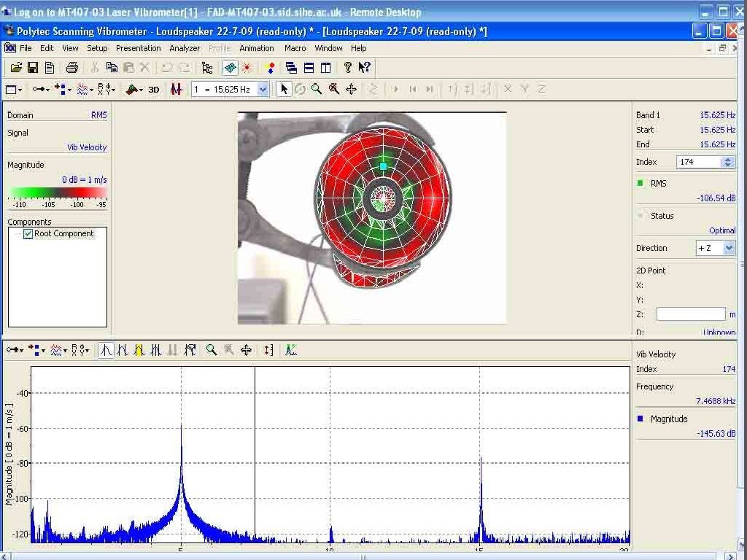Select the zoom magnifier tool in top toolbar
Image resolution: width=747 pixels, height=560 pixels.
[x=317, y=89]
